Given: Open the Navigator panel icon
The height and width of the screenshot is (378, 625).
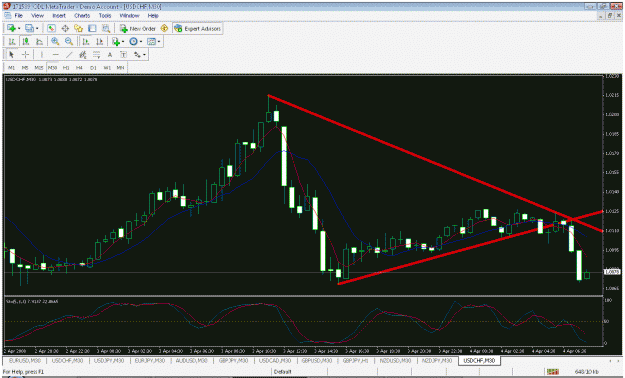Looking at the screenshot, I should point(79,28).
